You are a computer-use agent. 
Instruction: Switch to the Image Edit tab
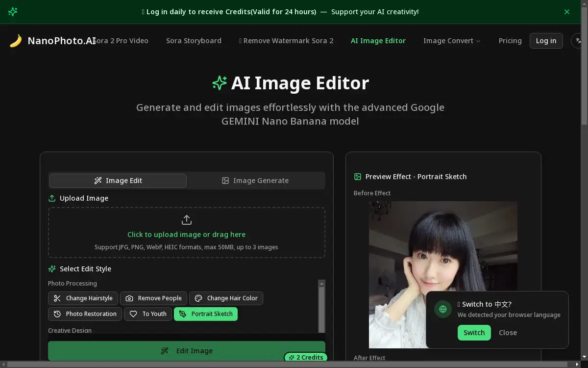(x=118, y=181)
